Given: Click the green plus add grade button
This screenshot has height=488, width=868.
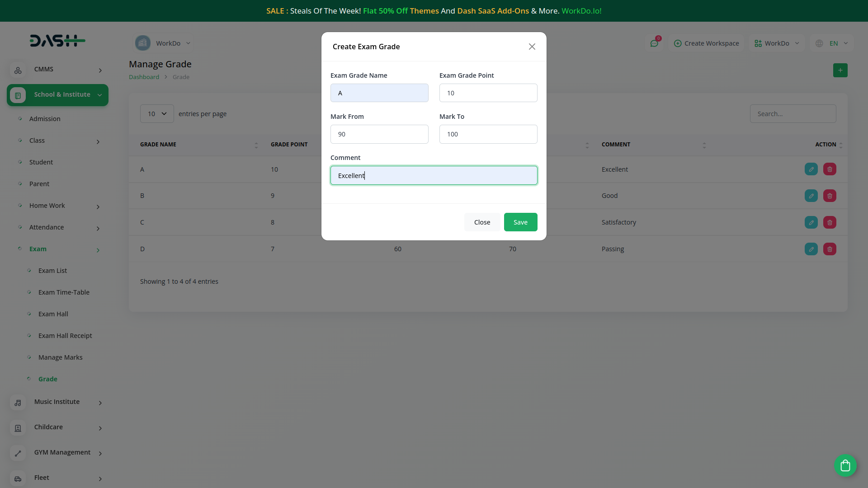Looking at the screenshot, I should click(x=840, y=70).
